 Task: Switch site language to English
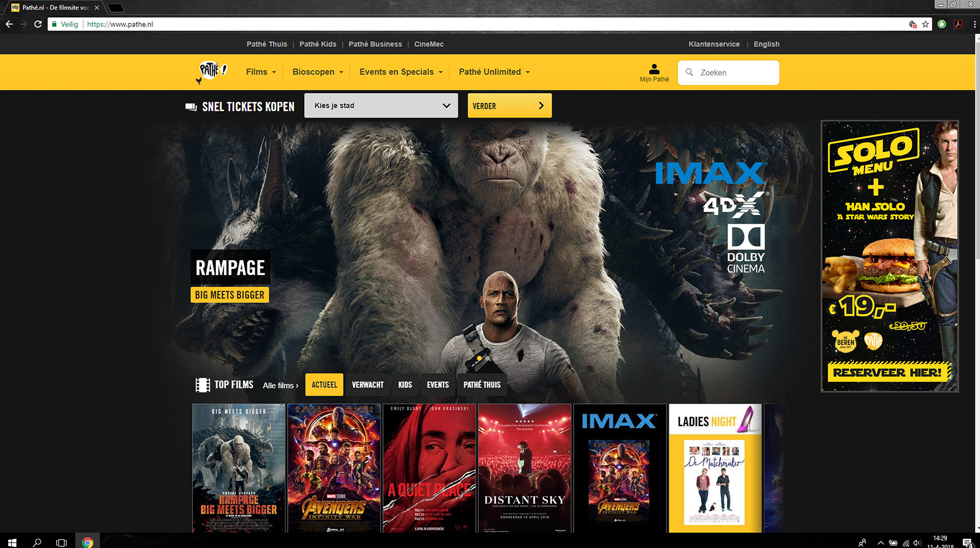[x=766, y=44]
